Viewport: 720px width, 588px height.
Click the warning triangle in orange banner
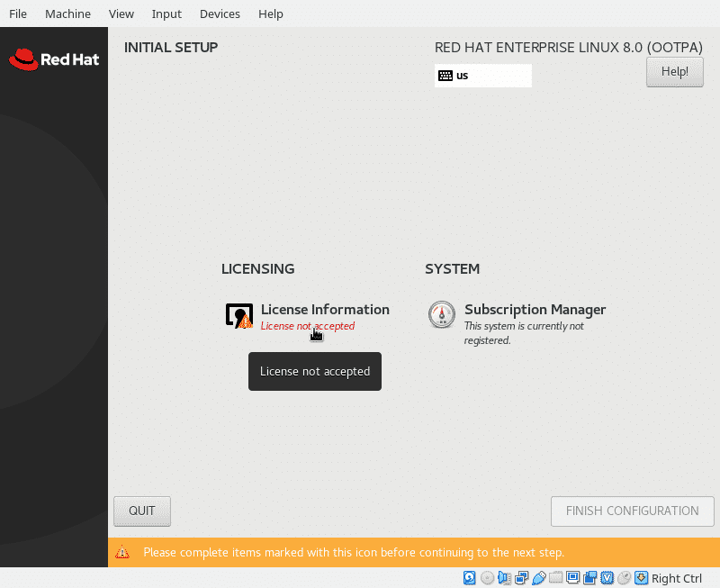coord(122,552)
